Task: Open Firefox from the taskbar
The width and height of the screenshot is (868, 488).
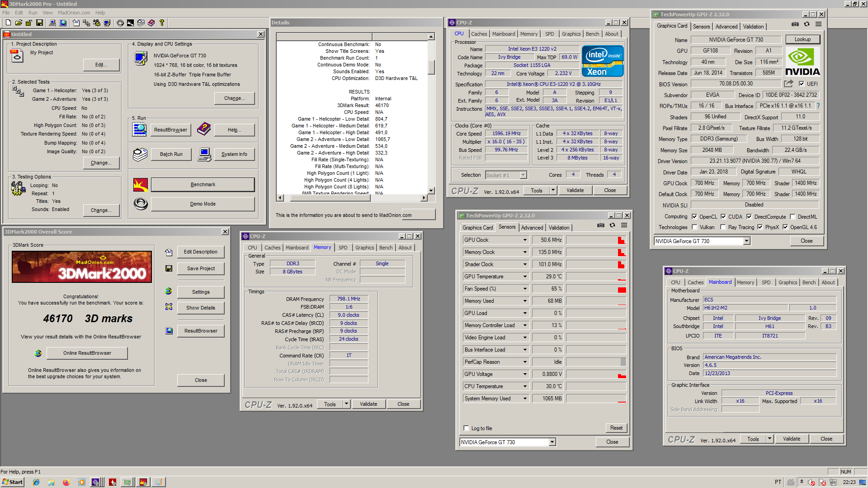Action: point(66,482)
